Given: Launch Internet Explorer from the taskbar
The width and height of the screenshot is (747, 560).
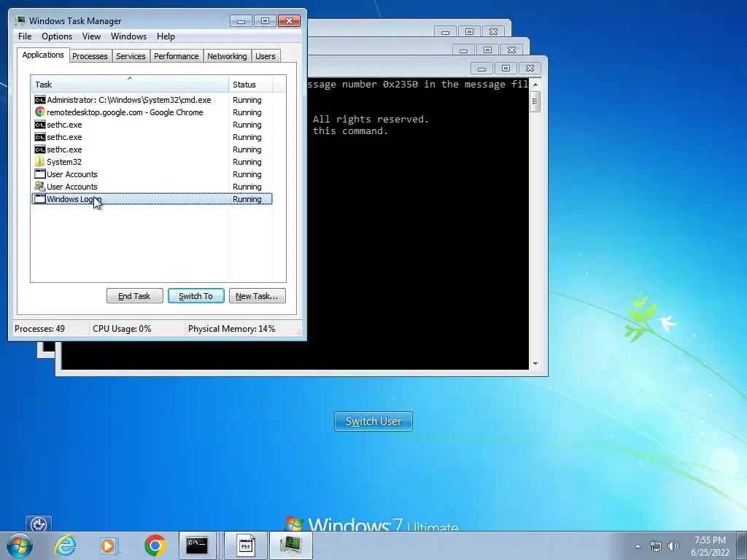Looking at the screenshot, I should (65, 545).
